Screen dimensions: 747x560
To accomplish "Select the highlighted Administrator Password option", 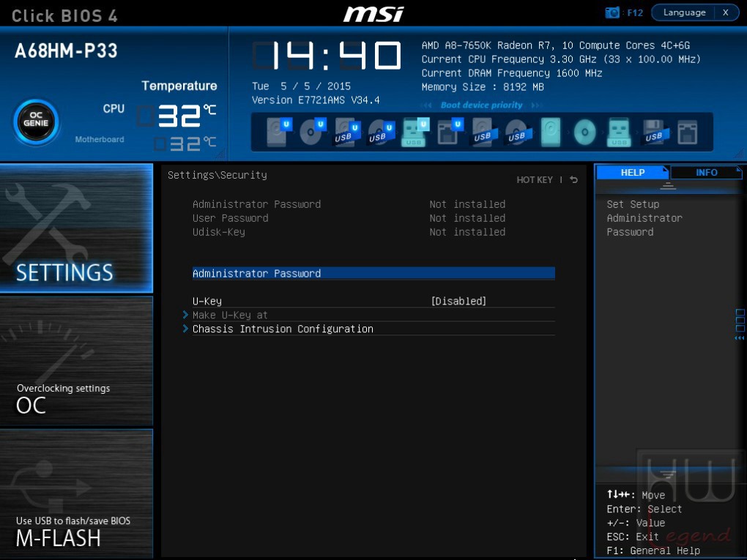I will [x=373, y=273].
